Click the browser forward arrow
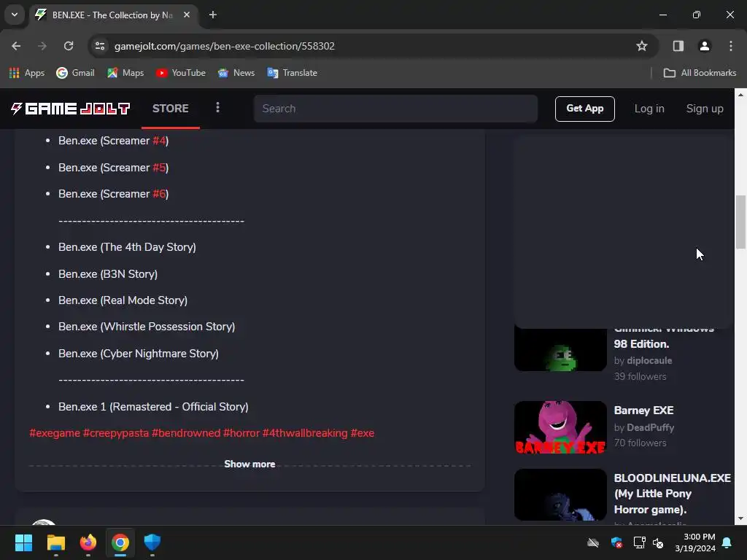The height and width of the screenshot is (560, 747). [42, 46]
